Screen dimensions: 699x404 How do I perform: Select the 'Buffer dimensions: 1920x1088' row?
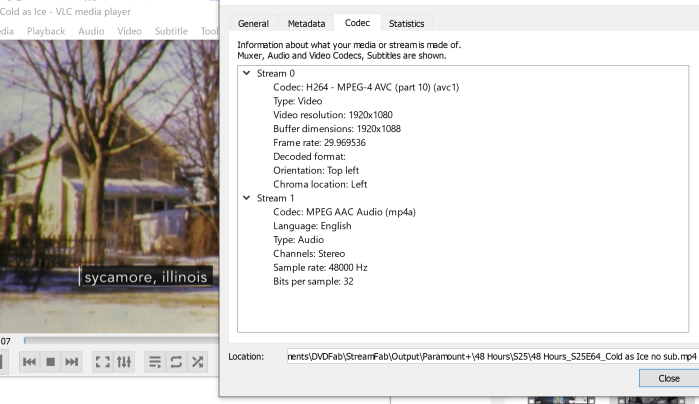[337, 129]
